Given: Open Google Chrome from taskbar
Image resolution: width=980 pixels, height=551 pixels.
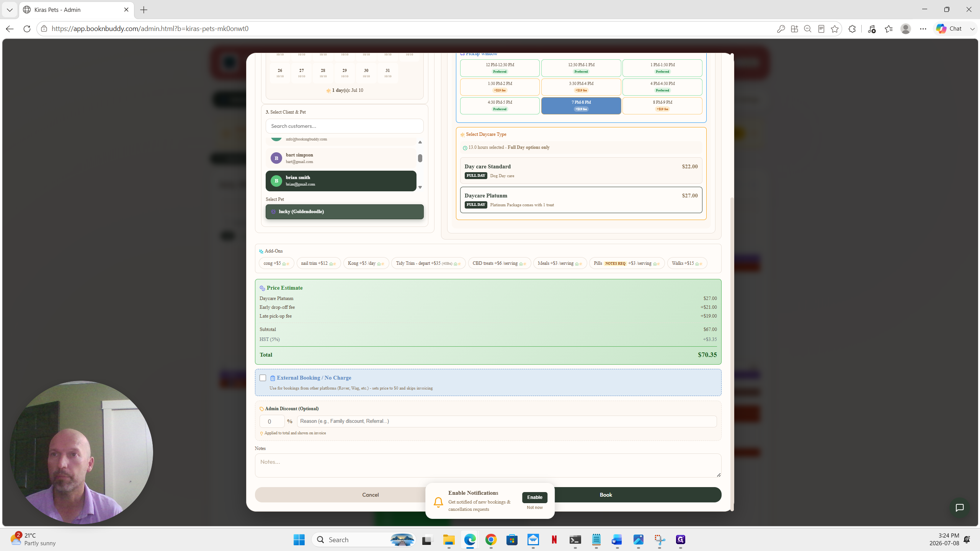Looking at the screenshot, I should click(491, 540).
